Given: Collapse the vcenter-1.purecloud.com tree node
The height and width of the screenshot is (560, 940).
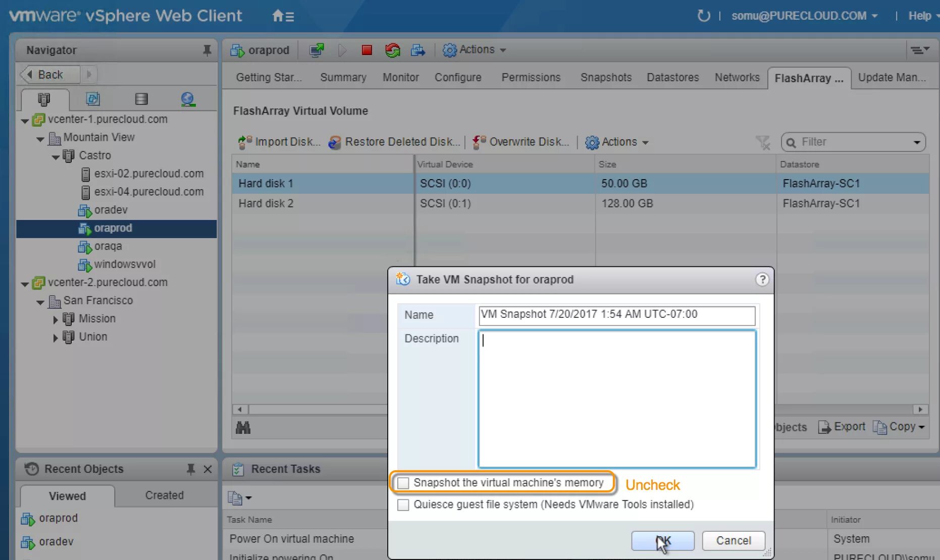Looking at the screenshot, I should [25, 121].
